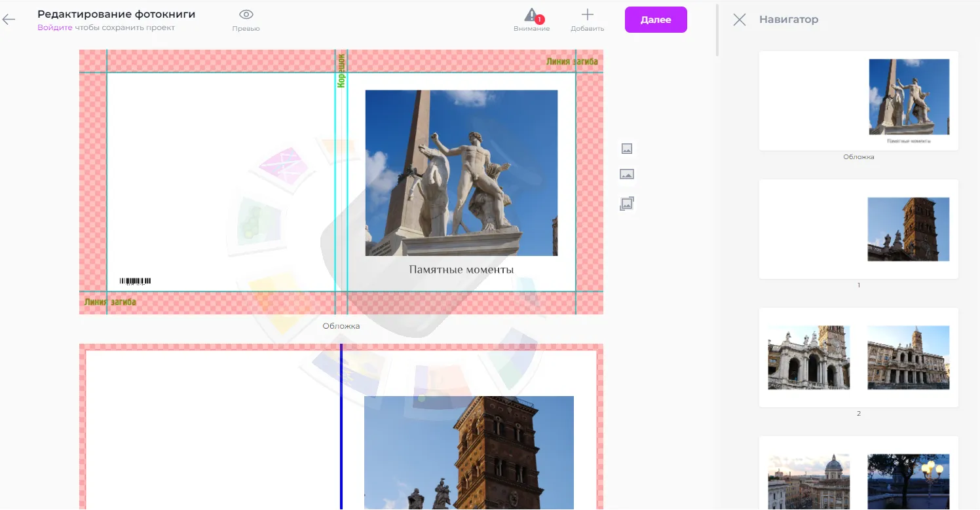Viewport: 980px width, 510px height.
Task: Close the Навигатор panel
Action: coord(739,19)
